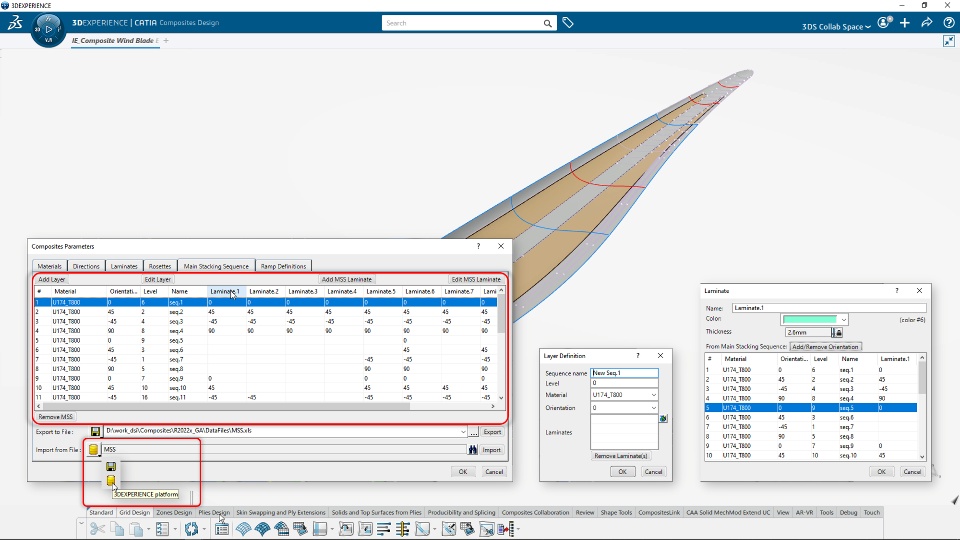The width and height of the screenshot is (960, 540).
Task: Click the green color swatch in Laminate dialog
Action: point(809,320)
